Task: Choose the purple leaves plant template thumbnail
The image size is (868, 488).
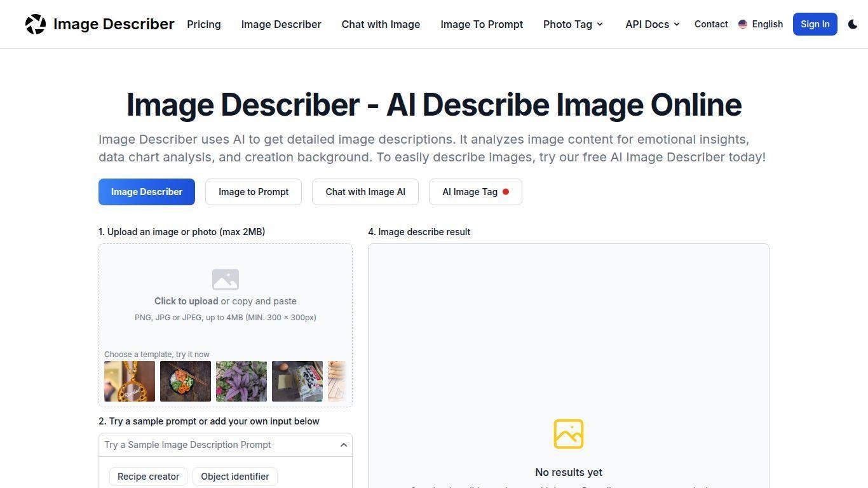Action: coord(241,381)
